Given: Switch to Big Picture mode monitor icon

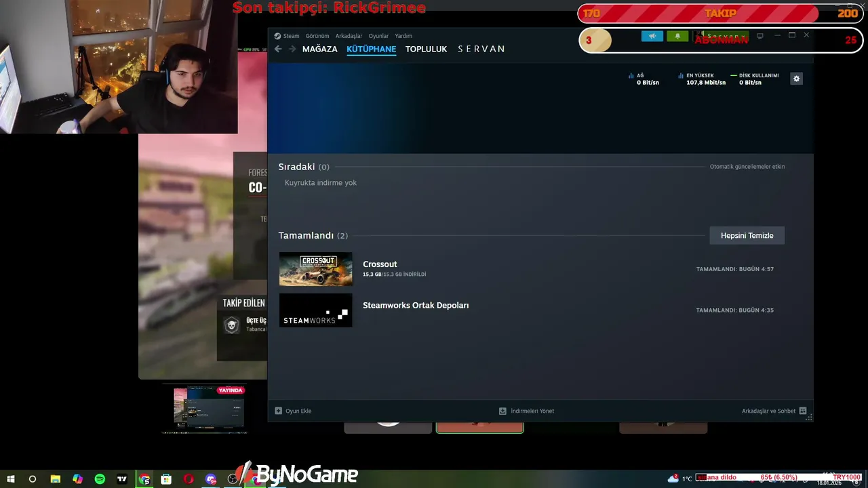Looking at the screenshot, I should tap(759, 36).
